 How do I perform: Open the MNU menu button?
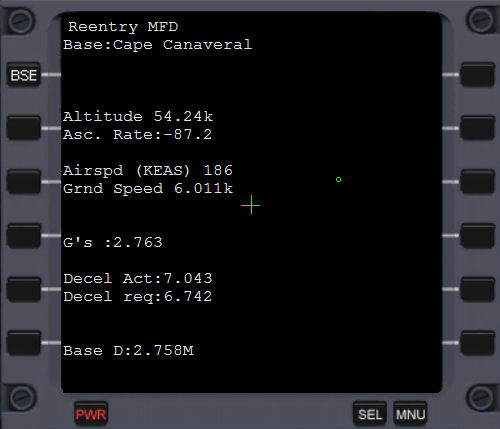(410, 414)
